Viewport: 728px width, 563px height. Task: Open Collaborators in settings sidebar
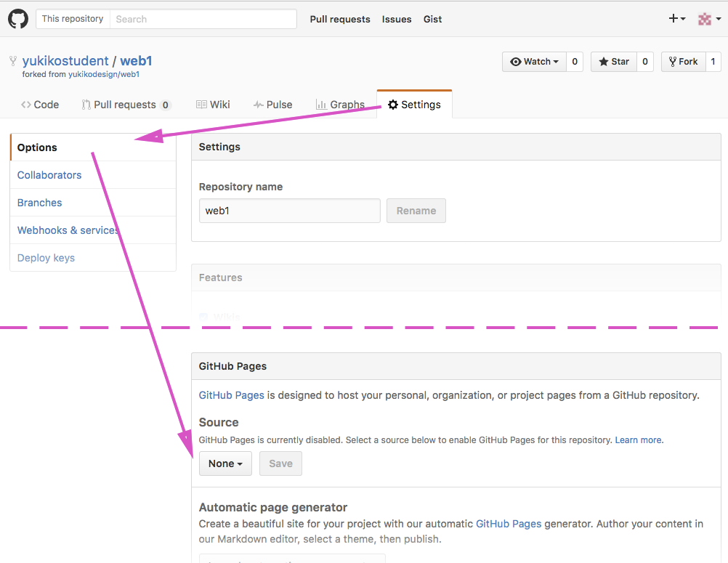coord(49,175)
